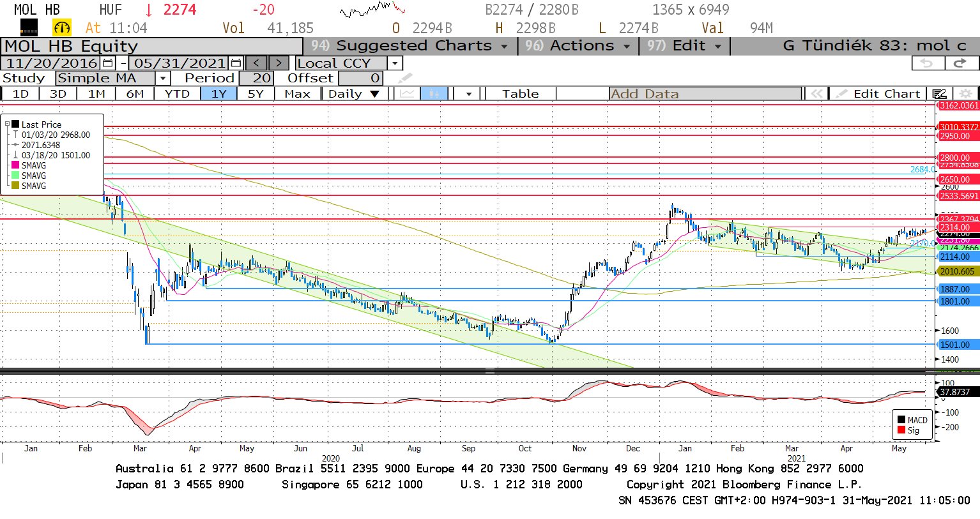This screenshot has width=980, height=519.
Task: Expand chart type dropdown arrow next to candlestick
Action: click(x=468, y=94)
